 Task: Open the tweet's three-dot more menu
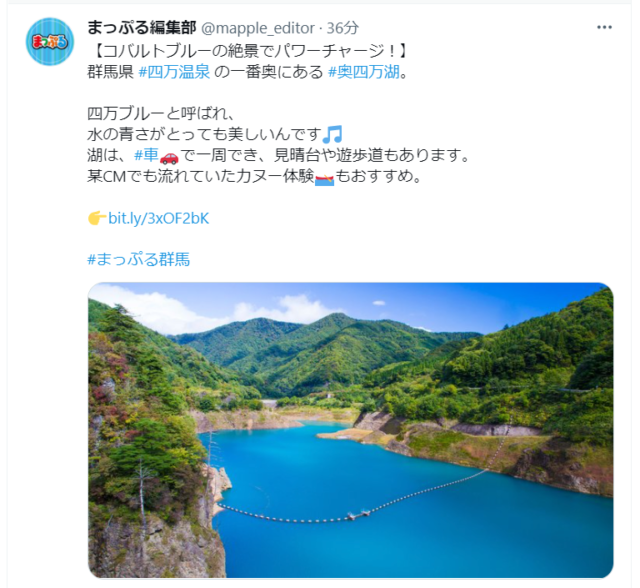point(604,27)
